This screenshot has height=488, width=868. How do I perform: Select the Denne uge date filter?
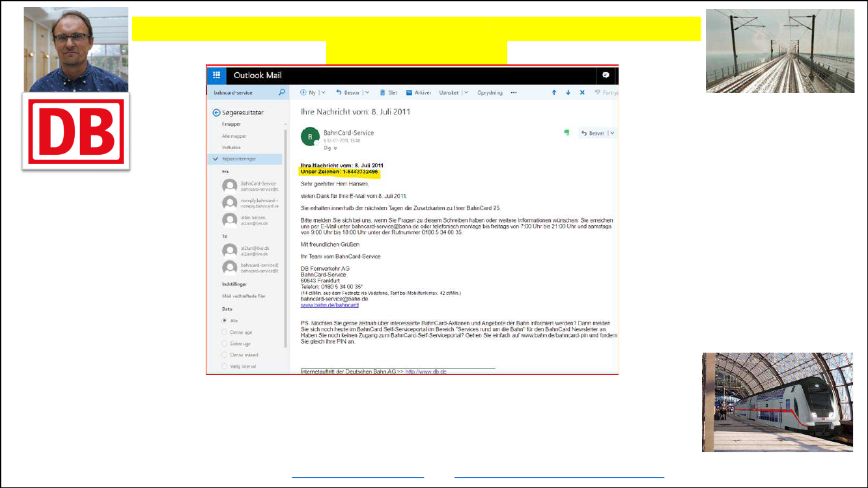click(225, 332)
